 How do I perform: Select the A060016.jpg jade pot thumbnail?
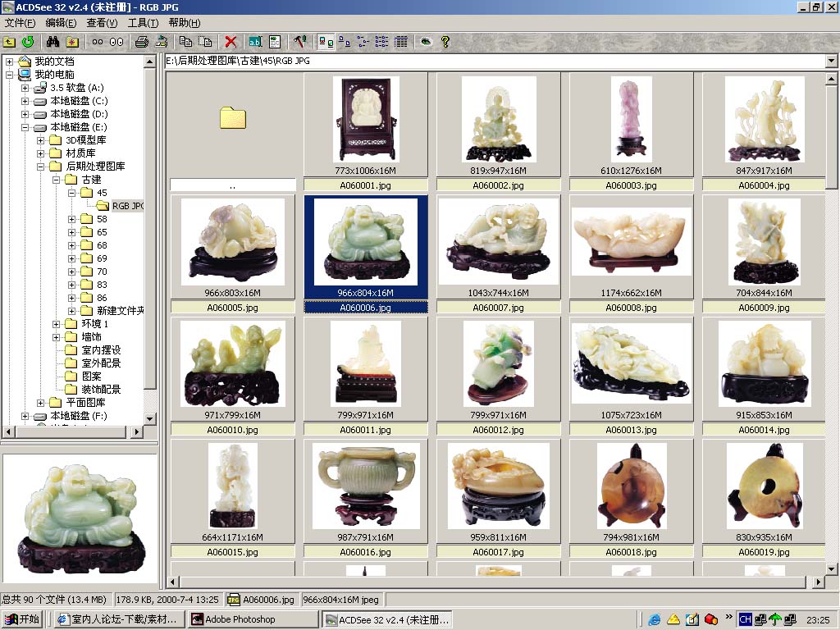(x=366, y=486)
